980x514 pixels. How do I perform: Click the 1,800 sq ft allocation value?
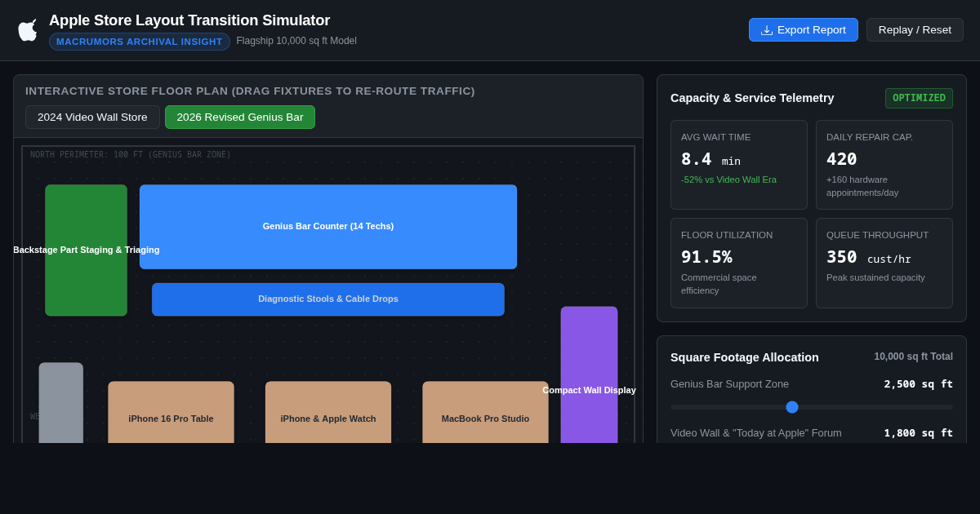(918, 433)
